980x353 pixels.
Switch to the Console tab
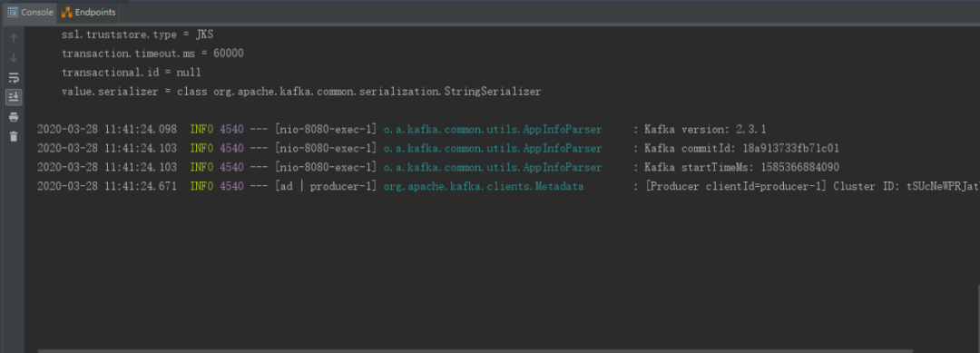click(31, 12)
